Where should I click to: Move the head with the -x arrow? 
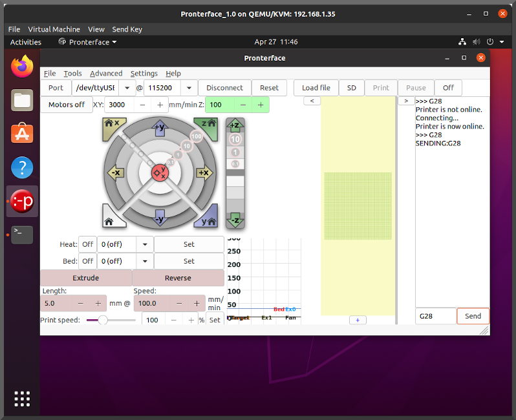coord(114,173)
